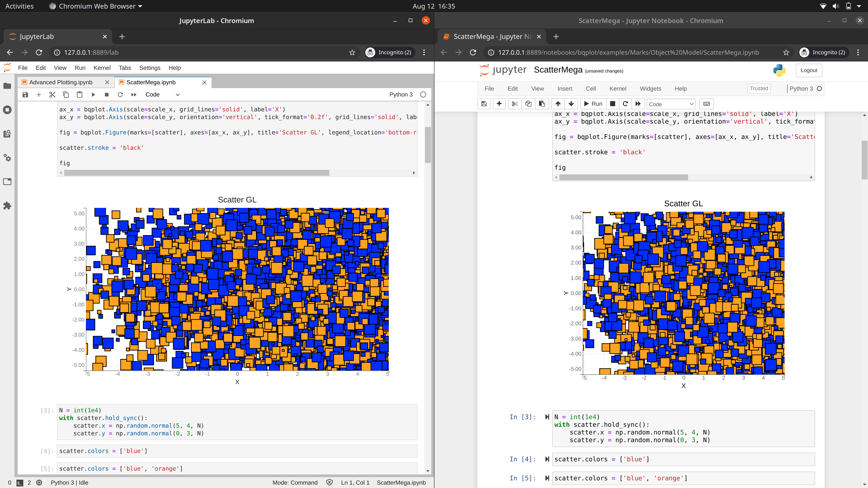Image resolution: width=868 pixels, height=488 pixels.
Task: Restart the kernel in JupyterLab toolbar
Action: (120, 95)
